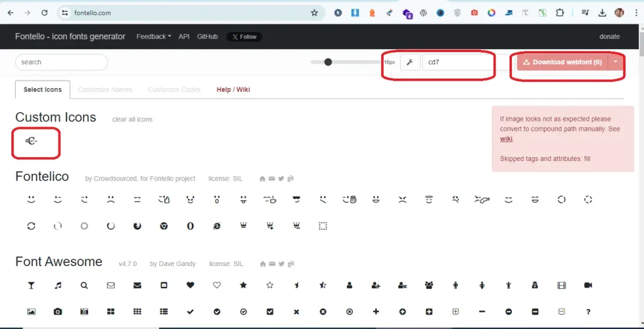Select the film strip icon
Screen dimensions: 644x329
(562, 285)
